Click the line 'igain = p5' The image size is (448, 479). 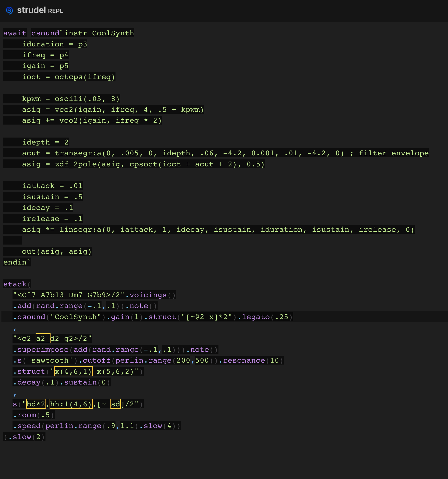click(x=45, y=66)
